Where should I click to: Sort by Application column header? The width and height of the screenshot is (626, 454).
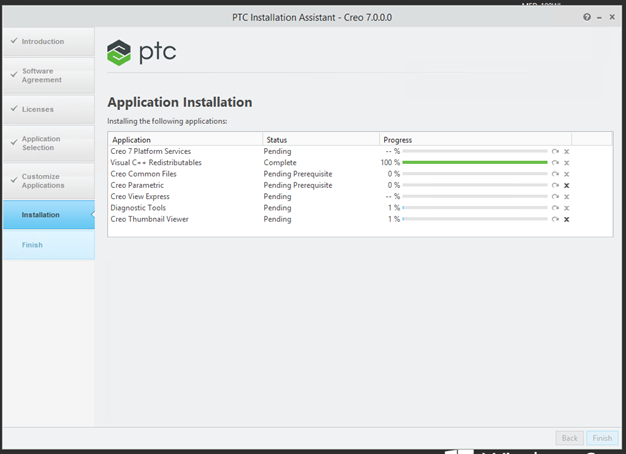coord(185,140)
